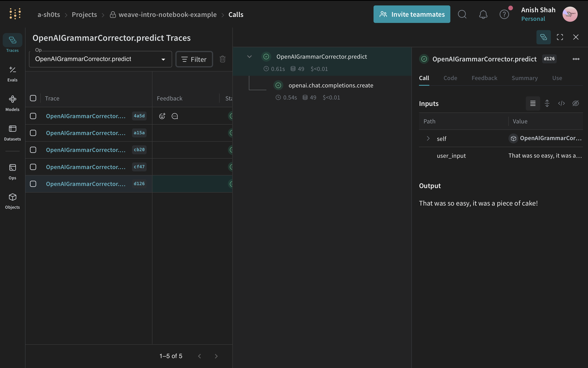Check the checkbox for trace a15a
Screen dimensions: 588x368
(x=33, y=133)
